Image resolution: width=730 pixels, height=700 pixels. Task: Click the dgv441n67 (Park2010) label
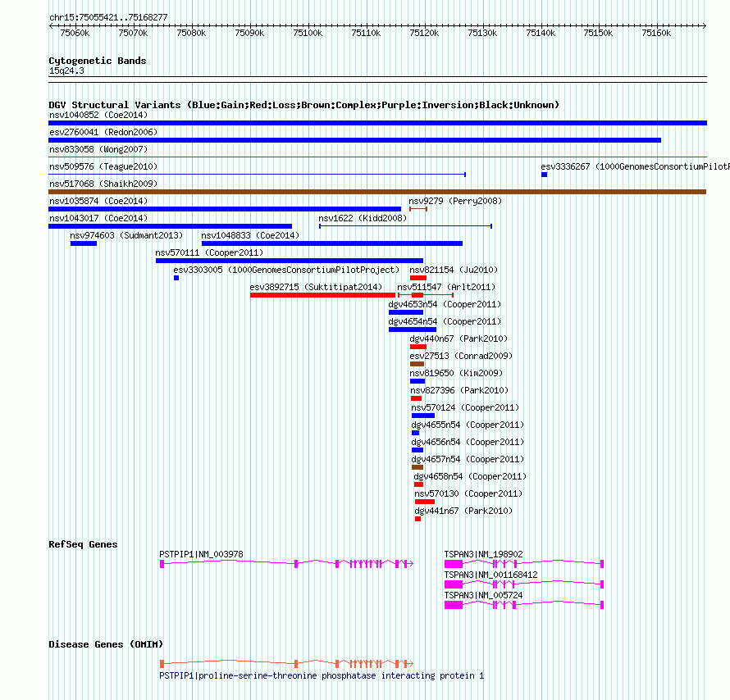point(463,511)
